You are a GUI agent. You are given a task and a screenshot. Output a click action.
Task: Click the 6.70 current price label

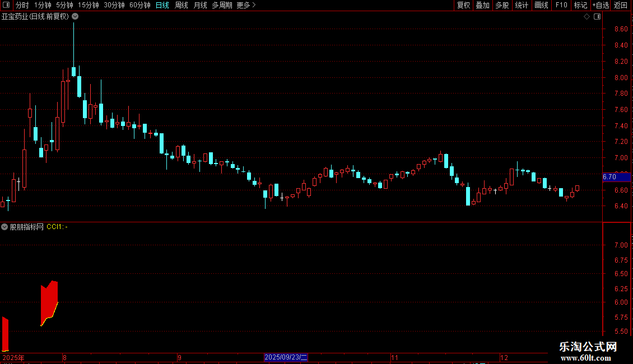pyautogui.click(x=616, y=177)
